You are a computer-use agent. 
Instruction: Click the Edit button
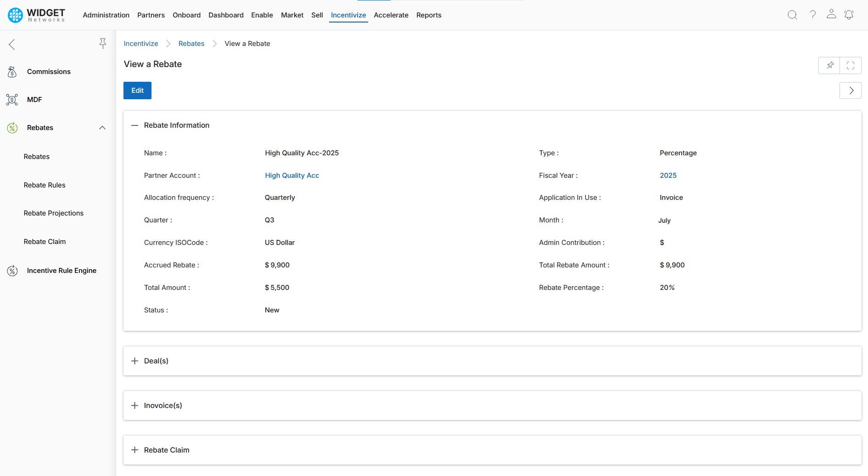click(137, 91)
